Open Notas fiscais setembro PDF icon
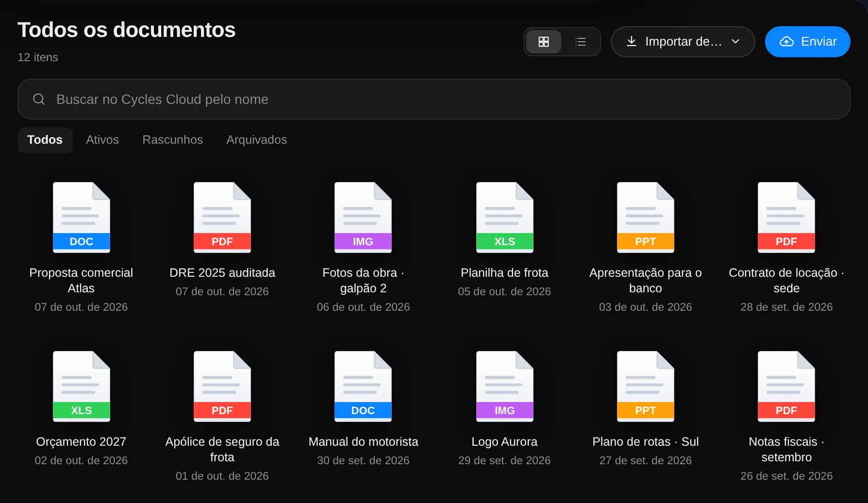 (786, 386)
